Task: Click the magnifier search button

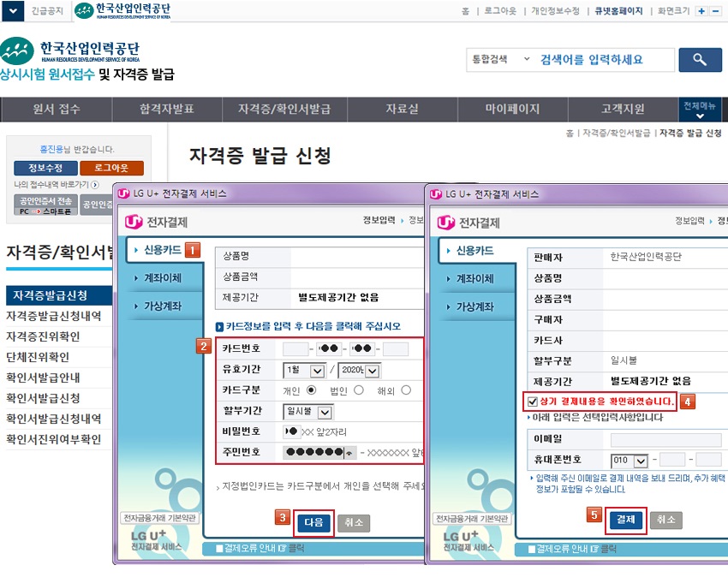Action: (700, 60)
